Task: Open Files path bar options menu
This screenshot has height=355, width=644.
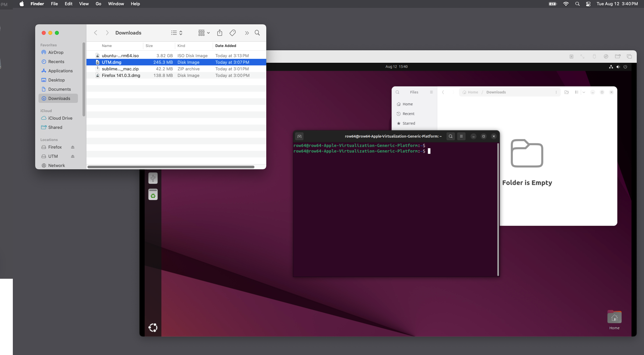Action: coord(556,92)
